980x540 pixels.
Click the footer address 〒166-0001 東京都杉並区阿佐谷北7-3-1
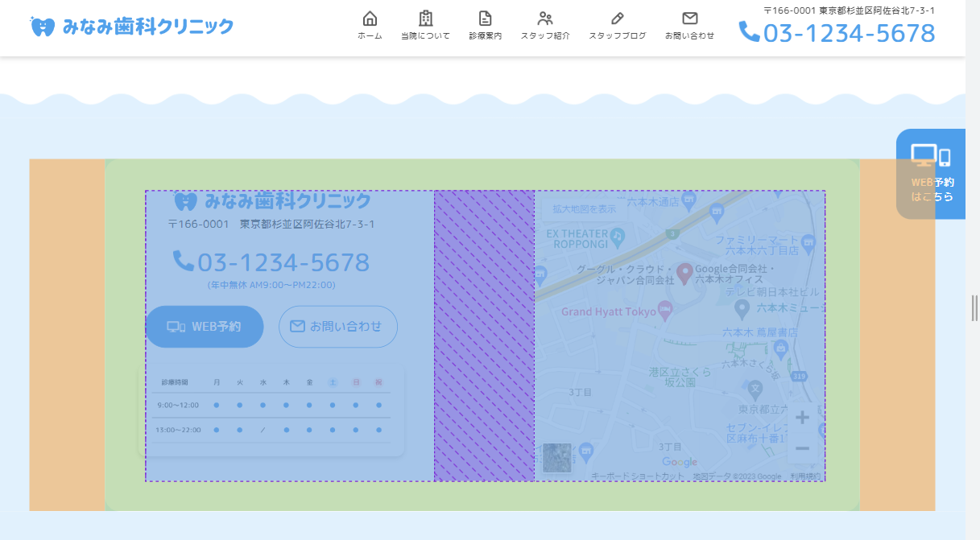pos(271,225)
